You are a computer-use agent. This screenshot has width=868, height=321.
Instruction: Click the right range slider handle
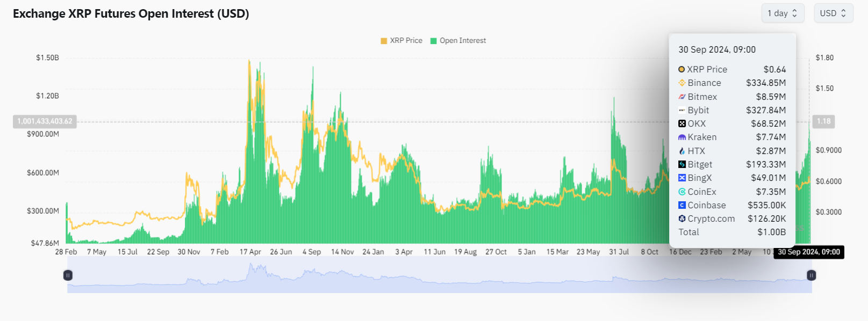coord(812,275)
